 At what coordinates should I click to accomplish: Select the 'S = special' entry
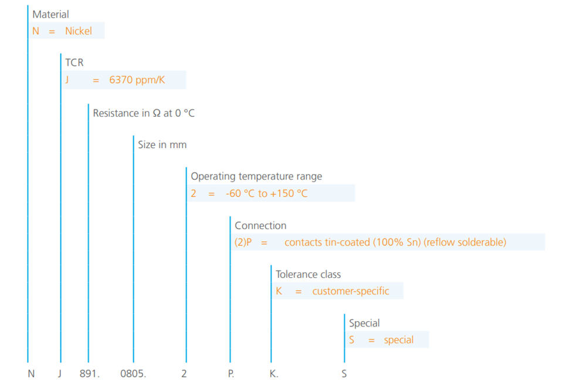(387, 340)
